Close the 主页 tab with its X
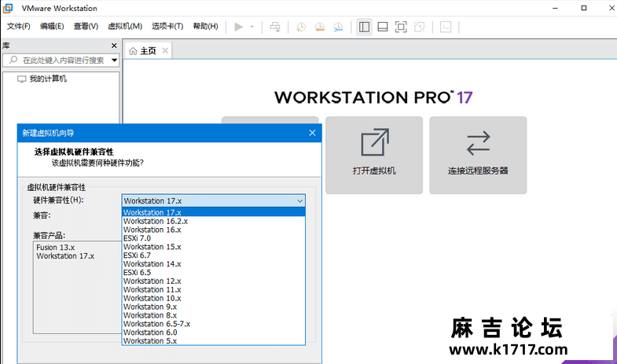617x364 pixels. 165,50
